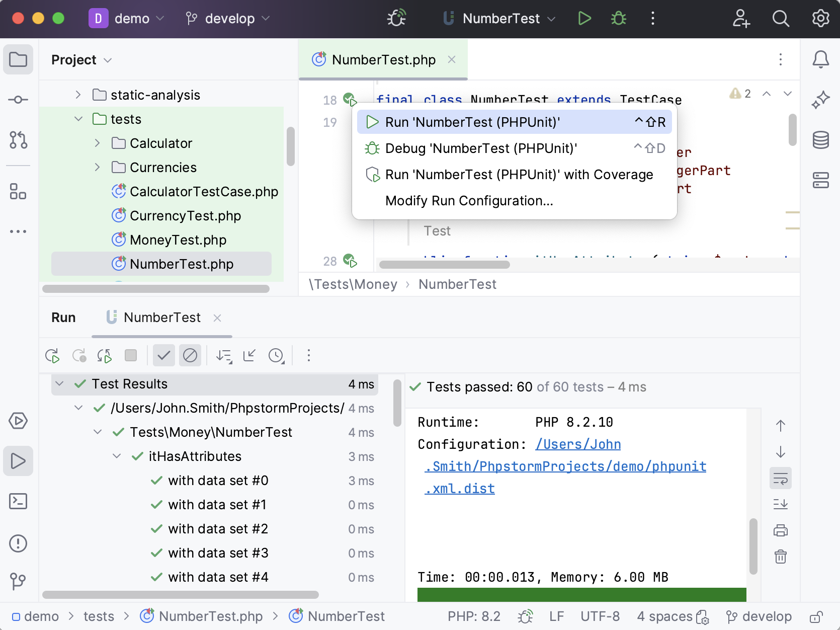This screenshot has width=840, height=630.
Task: Open the Terminal tool window
Action: point(18,501)
